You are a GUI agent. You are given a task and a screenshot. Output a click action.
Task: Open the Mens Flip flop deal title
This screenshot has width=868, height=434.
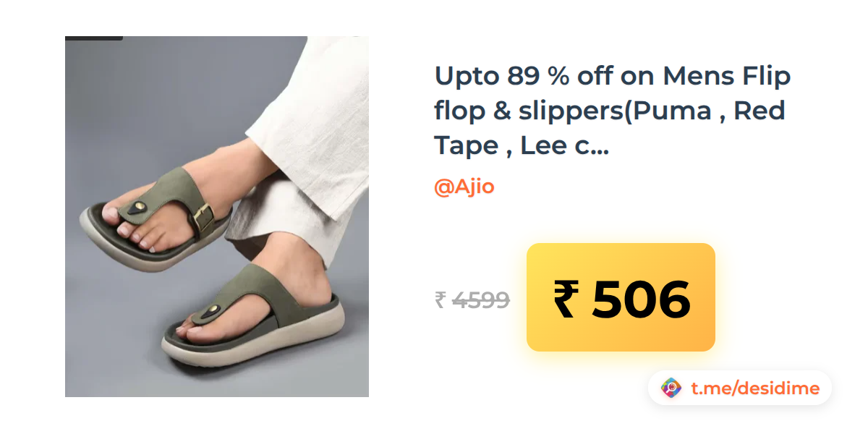pos(613,110)
